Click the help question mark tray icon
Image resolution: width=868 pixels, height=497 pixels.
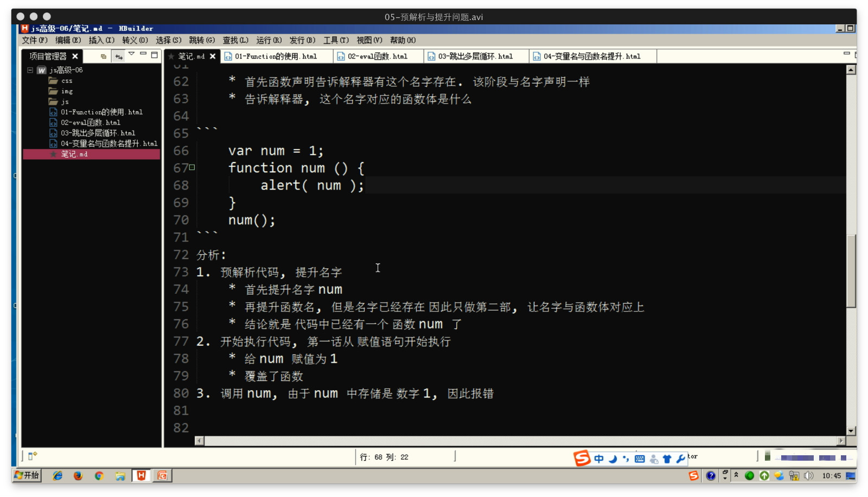711,475
